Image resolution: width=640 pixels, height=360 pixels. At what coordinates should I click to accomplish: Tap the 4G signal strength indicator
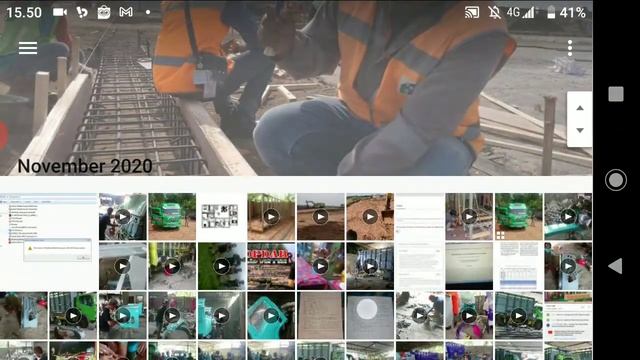click(x=521, y=13)
